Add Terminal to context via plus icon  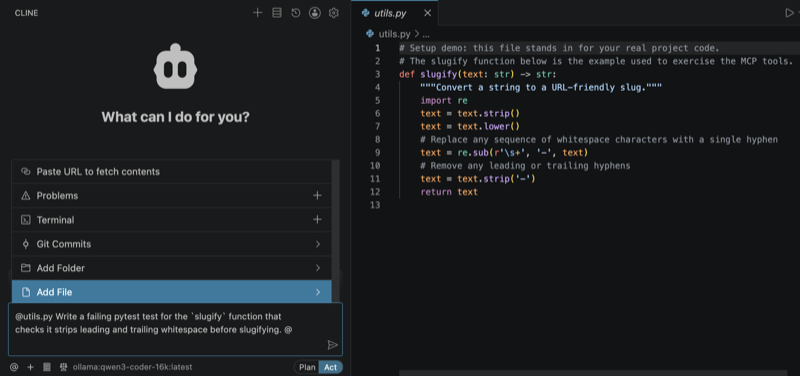[x=317, y=219]
